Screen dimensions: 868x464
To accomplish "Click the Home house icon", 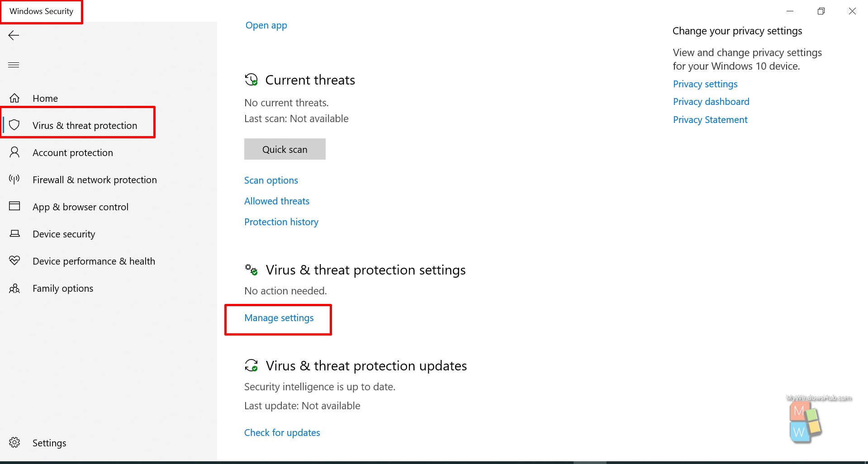I will point(14,98).
